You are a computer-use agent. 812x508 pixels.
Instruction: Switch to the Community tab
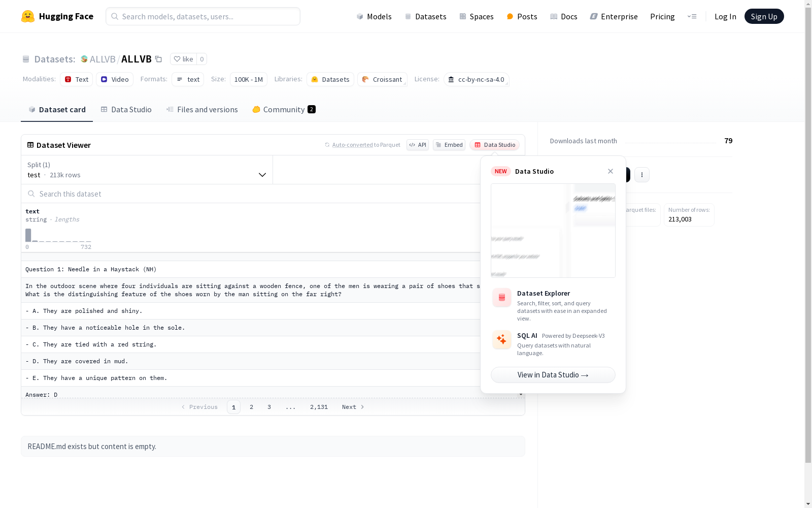(x=284, y=110)
